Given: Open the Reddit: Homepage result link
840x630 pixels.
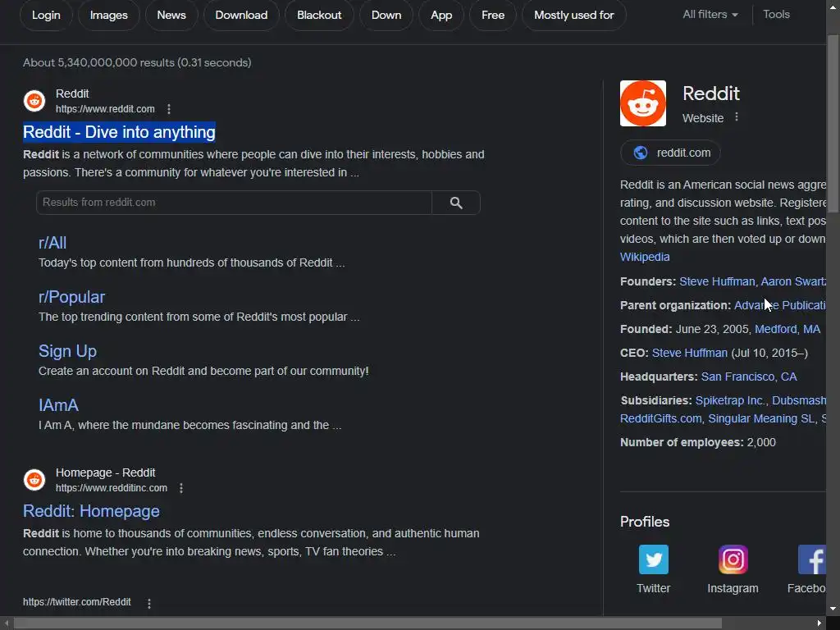Looking at the screenshot, I should [91, 511].
